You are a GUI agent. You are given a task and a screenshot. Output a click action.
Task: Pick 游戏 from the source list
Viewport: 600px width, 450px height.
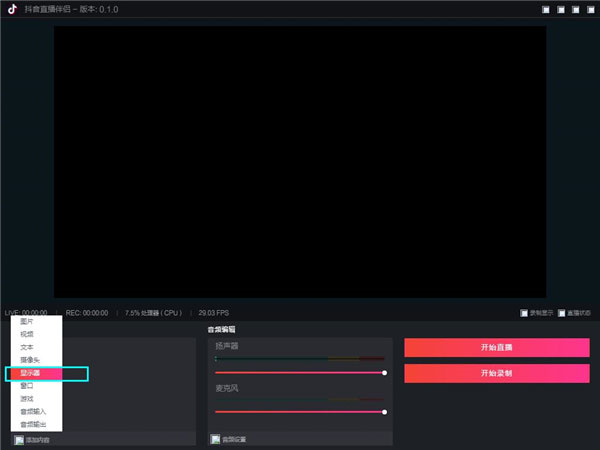[x=27, y=398]
